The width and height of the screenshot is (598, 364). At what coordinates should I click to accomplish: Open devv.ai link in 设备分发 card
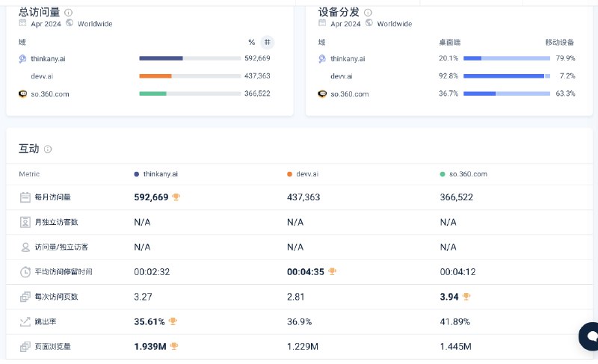(x=342, y=76)
